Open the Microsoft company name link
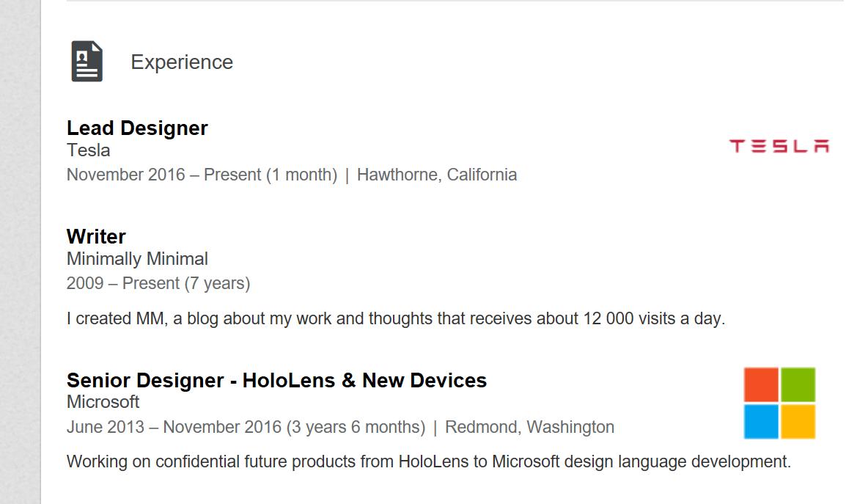Image resolution: width=868 pixels, height=504 pixels. coord(103,402)
